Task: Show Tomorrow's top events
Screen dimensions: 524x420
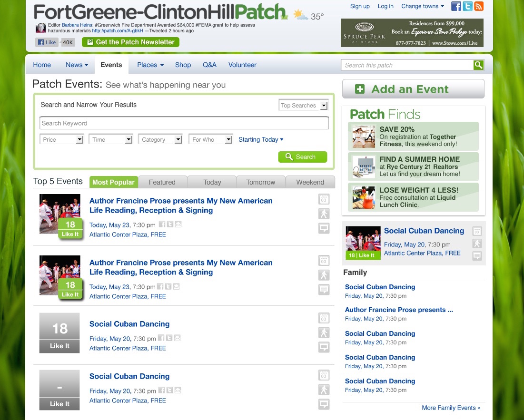Action: [x=261, y=182]
